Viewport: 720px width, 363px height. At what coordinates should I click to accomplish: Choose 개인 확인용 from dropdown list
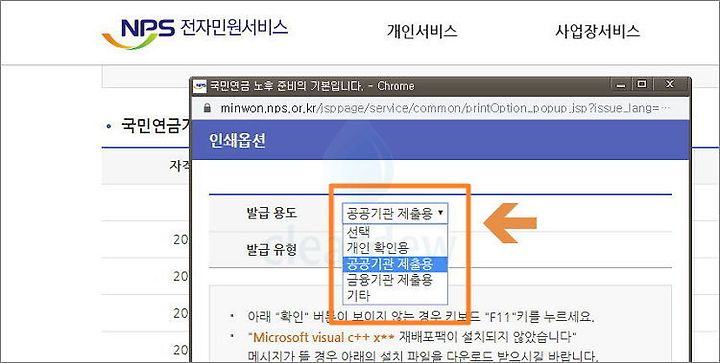(x=395, y=248)
